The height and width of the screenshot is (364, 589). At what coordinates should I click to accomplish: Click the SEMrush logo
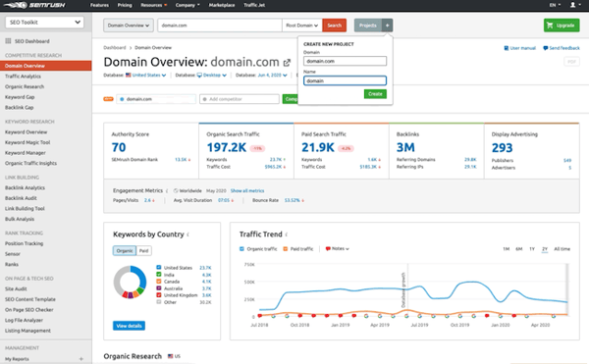pyautogui.click(x=34, y=5)
